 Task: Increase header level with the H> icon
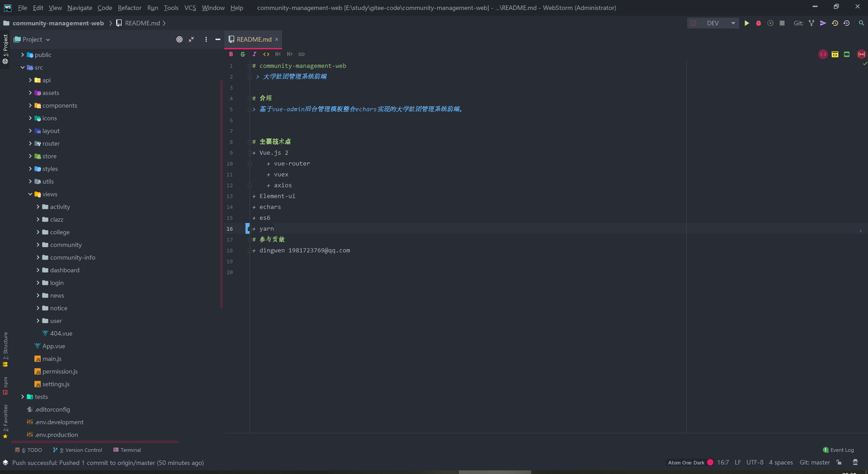(x=290, y=54)
